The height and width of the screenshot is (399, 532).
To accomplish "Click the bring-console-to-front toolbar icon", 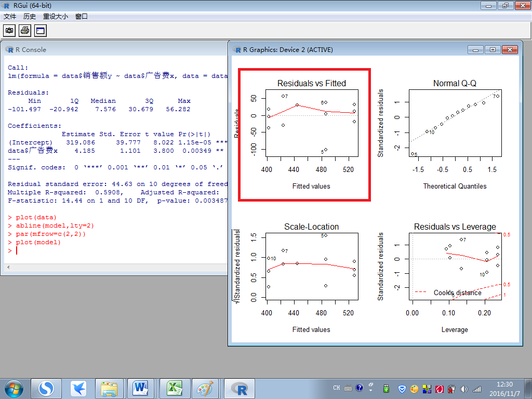I will [41, 31].
